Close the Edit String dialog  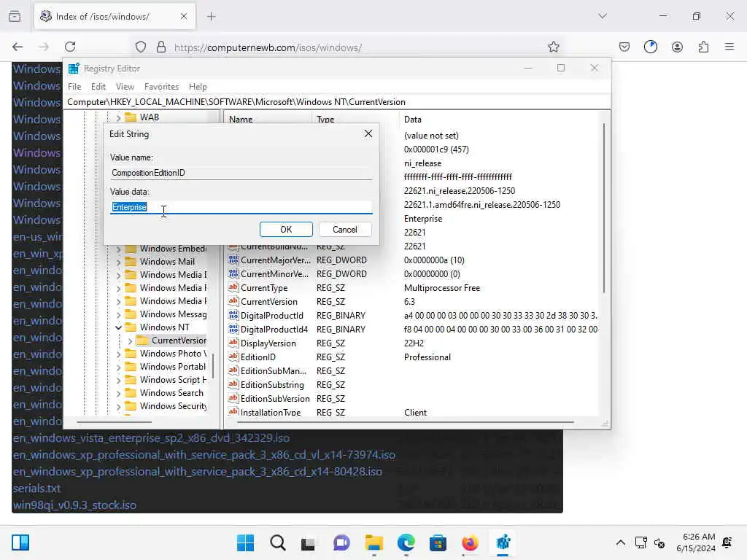coord(368,134)
